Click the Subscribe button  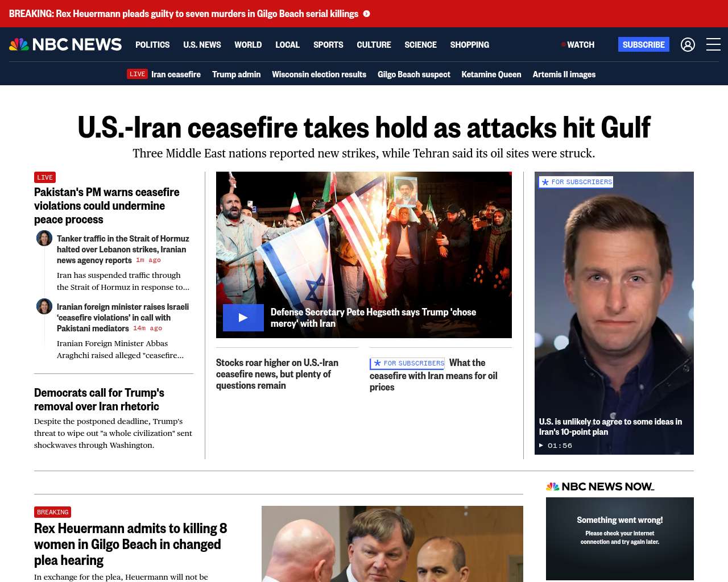tap(643, 44)
